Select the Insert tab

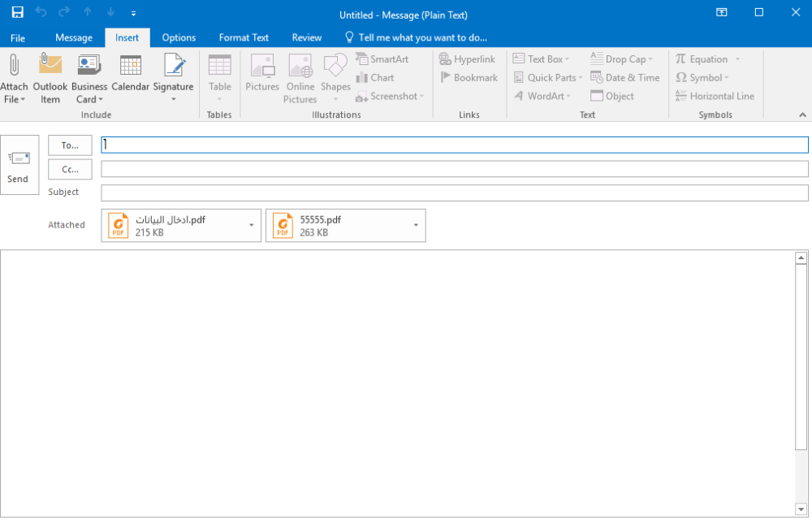pos(127,38)
